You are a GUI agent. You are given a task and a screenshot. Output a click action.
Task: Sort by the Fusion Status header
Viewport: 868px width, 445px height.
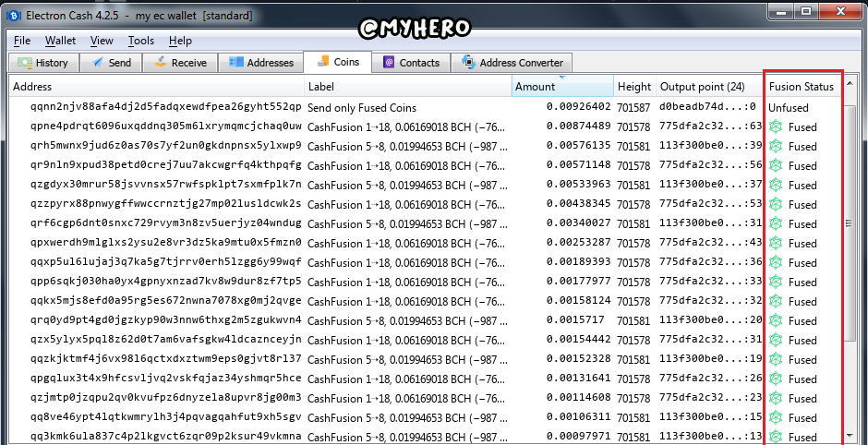coord(802,87)
